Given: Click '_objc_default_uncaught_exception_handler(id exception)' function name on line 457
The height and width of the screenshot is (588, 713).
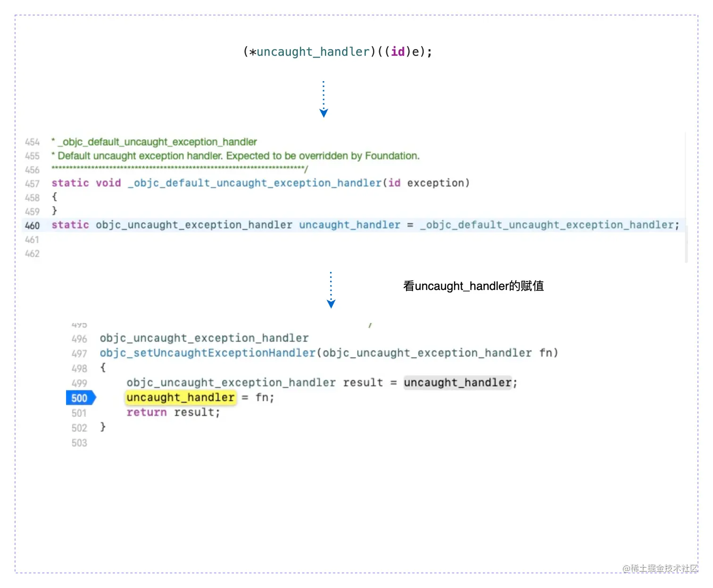Looking at the screenshot, I should pyautogui.click(x=299, y=183).
